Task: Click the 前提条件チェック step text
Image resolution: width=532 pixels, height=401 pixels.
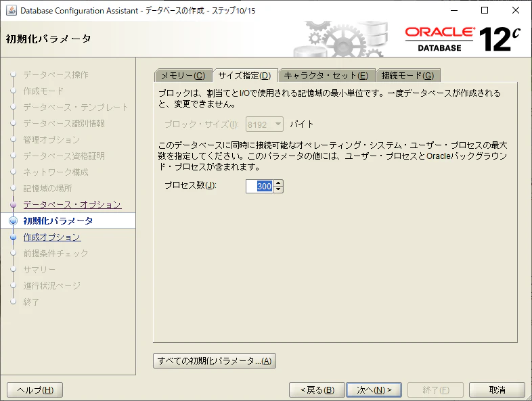Action: coord(56,253)
